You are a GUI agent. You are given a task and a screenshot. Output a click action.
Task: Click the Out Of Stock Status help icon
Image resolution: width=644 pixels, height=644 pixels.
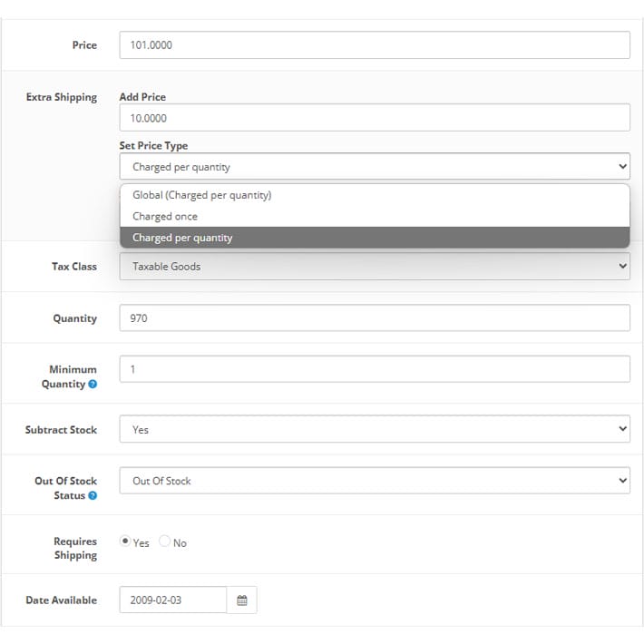93,495
